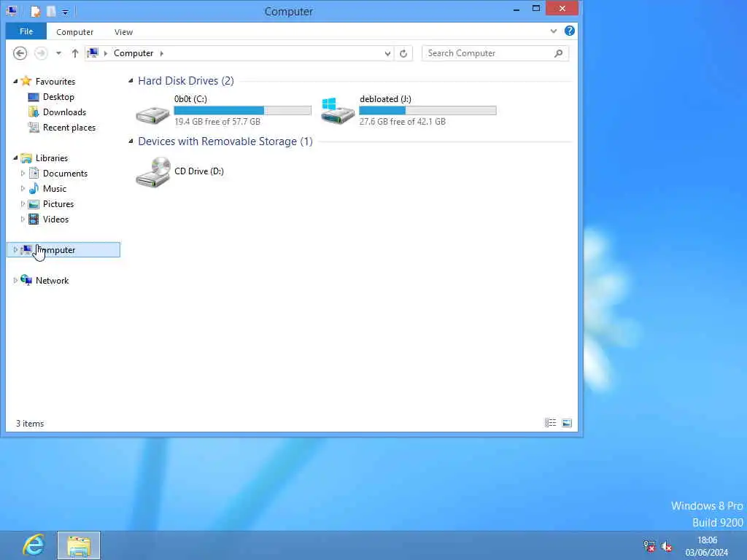
Task: Open the Computer ribbon tab
Action: (x=75, y=32)
